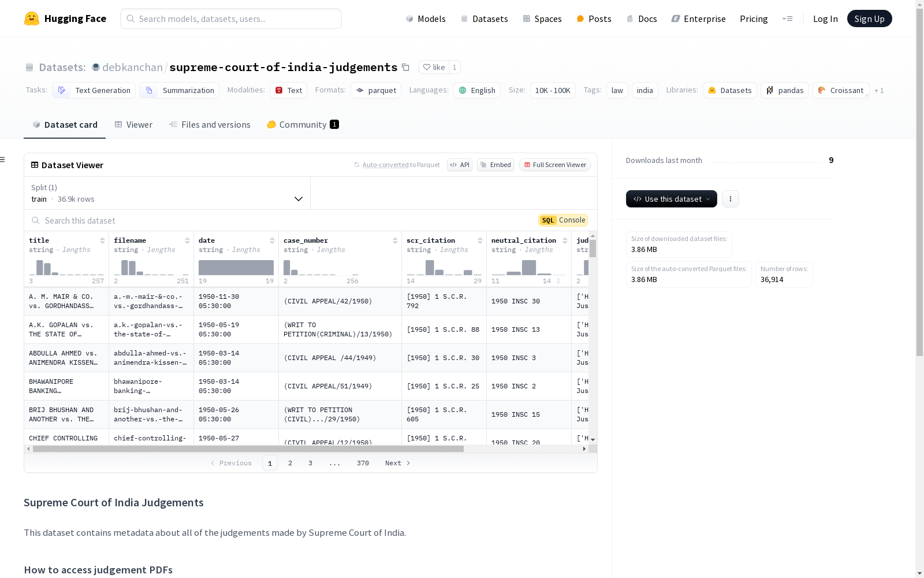
Task: Go to Models in top navigation
Action: [x=426, y=18]
